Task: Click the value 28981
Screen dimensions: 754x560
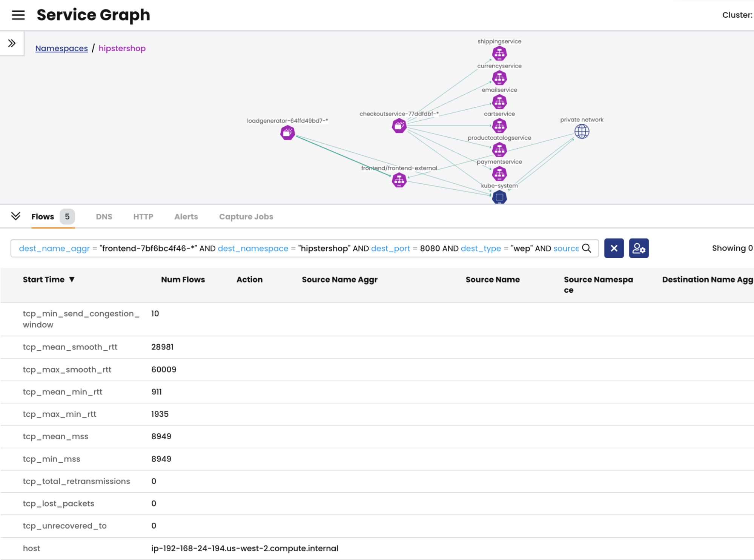Action: tap(162, 347)
